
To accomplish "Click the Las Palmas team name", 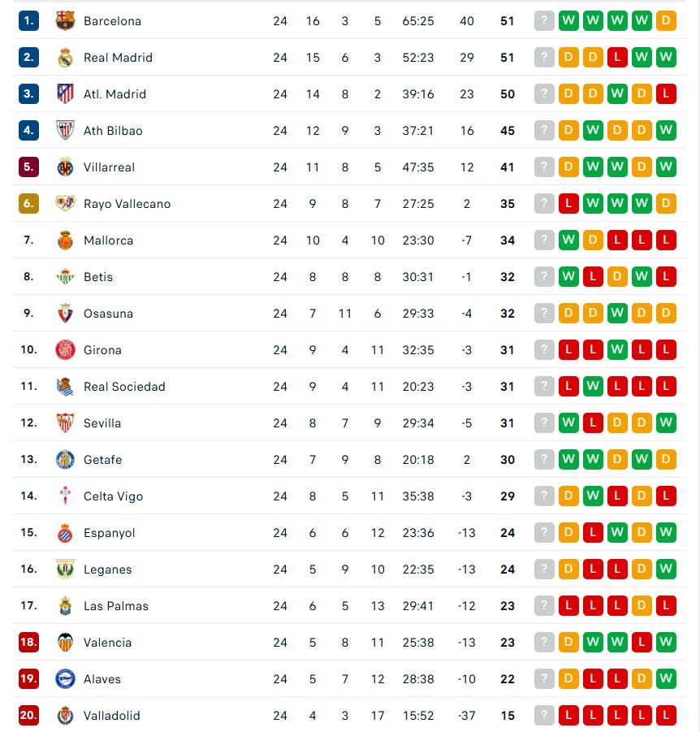I will 116,606.
